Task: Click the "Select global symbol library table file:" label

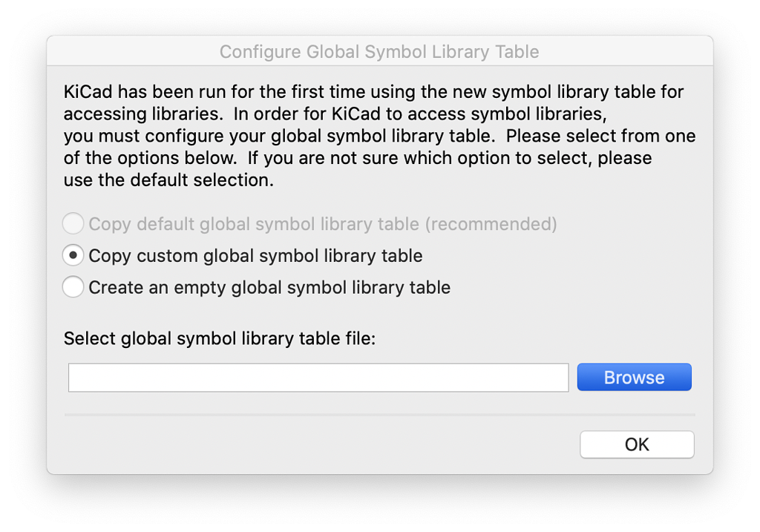Action: coord(220,338)
